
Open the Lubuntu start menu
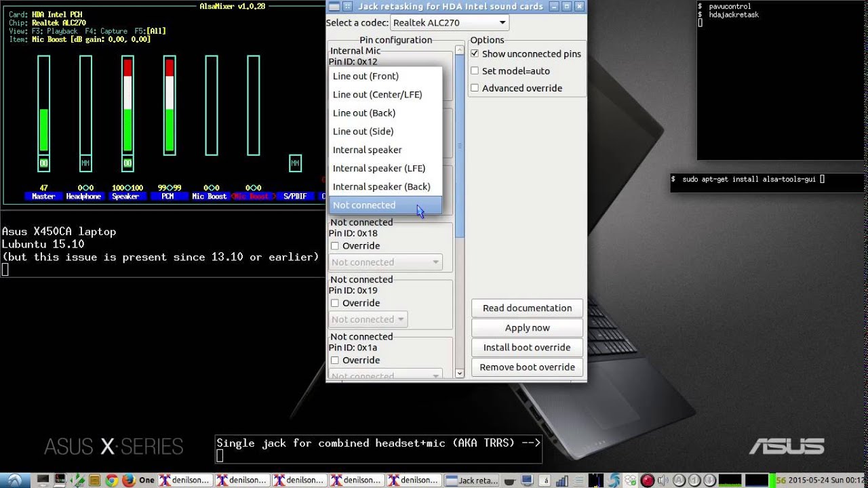point(15,480)
